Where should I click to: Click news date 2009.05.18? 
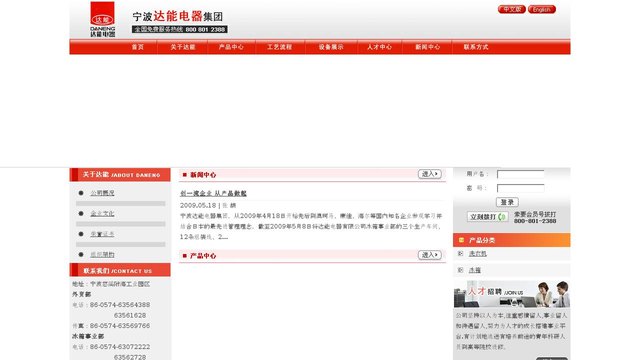(198, 205)
